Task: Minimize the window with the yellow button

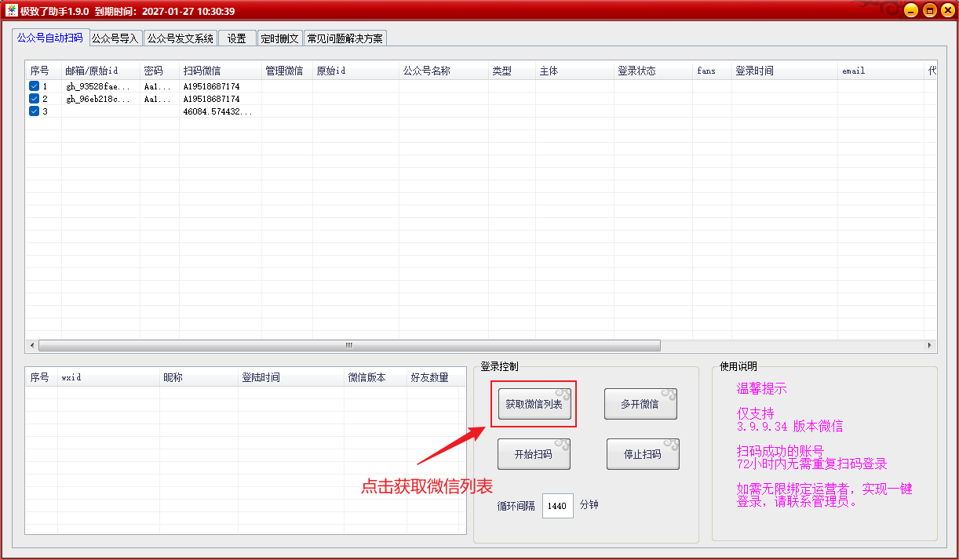Action: tap(910, 10)
